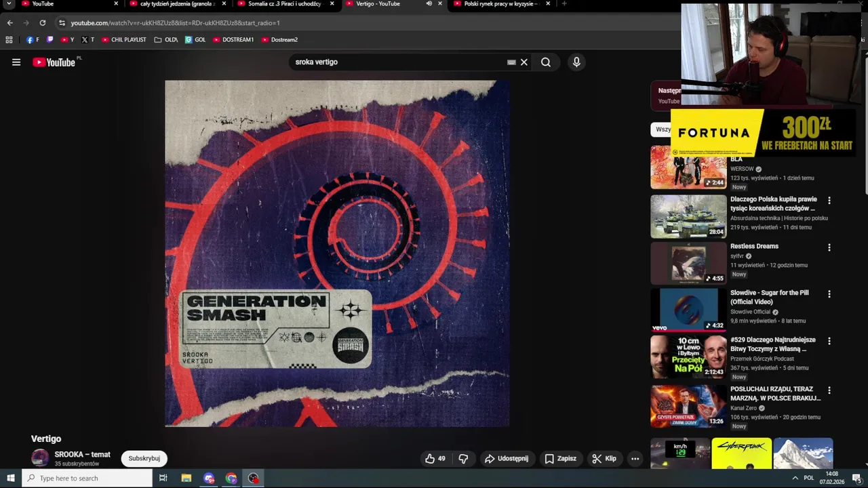Image resolution: width=868 pixels, height=488 pixels.
Task: Reload the YouTube page
Action: click(42, 23)
